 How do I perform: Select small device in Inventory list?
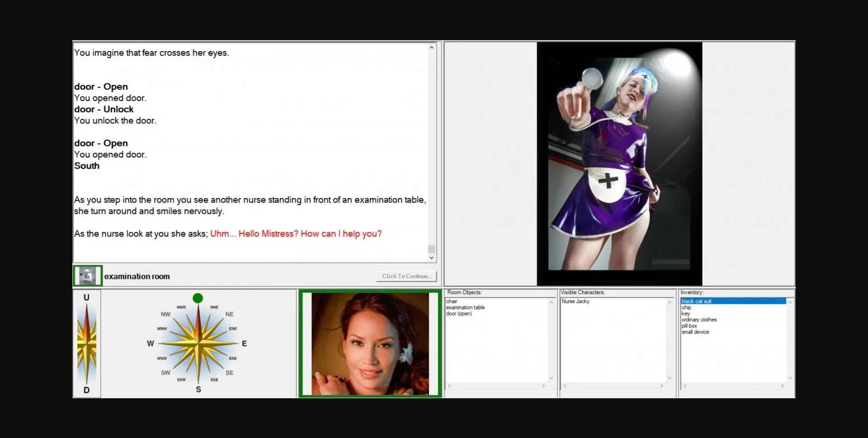pyautogui.click(x=695, y=332)
